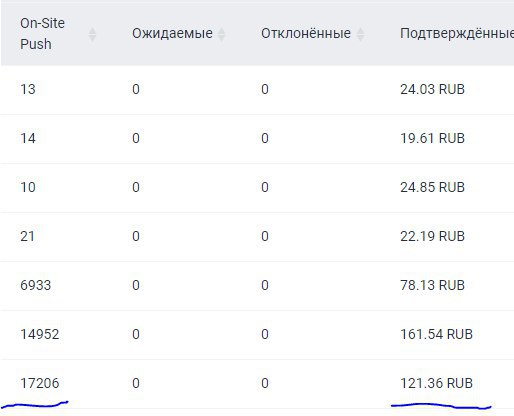Image resolution: width=514 pixels, height=416 pixels.
Task: Select the On-Site Push value 21
Action: coord(27,236)
